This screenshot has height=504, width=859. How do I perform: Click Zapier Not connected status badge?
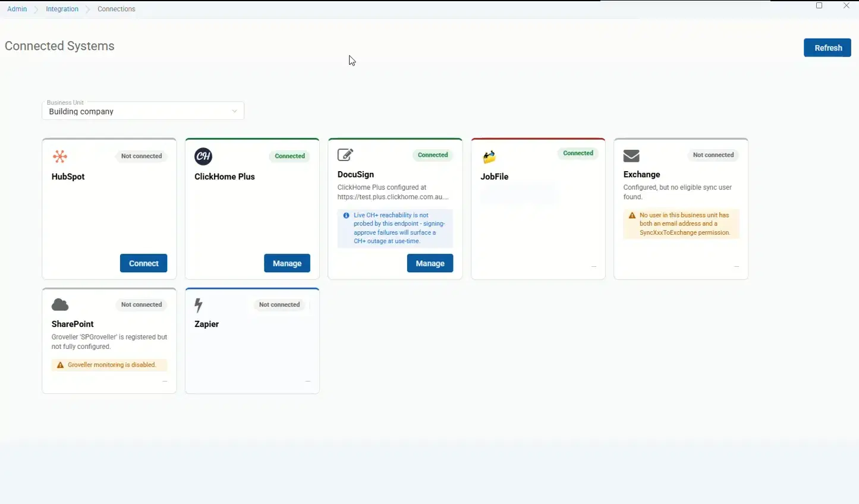(279, 305)
